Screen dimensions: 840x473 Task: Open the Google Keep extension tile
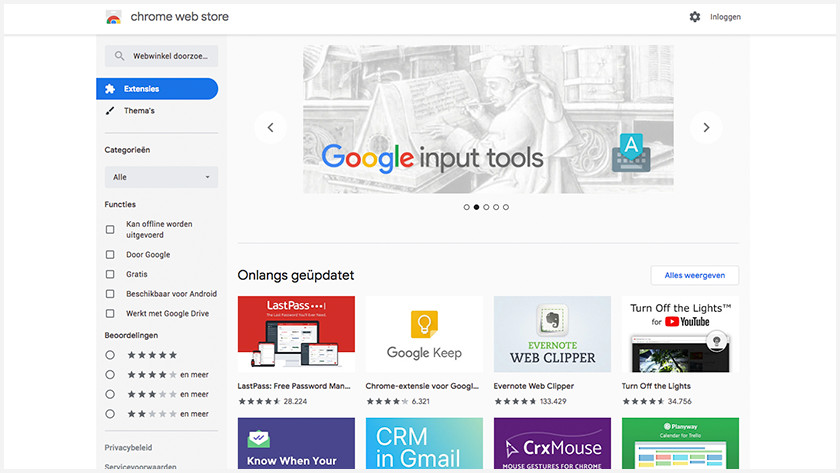point(424,334)
